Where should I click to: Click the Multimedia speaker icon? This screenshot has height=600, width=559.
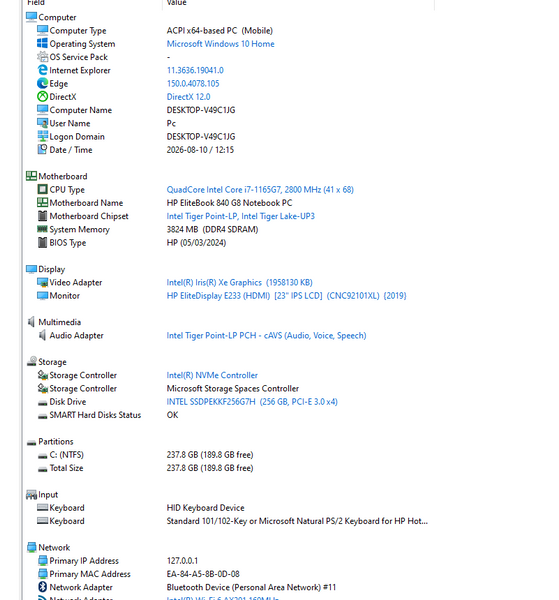pyautogui.click(x=31, y=322)
